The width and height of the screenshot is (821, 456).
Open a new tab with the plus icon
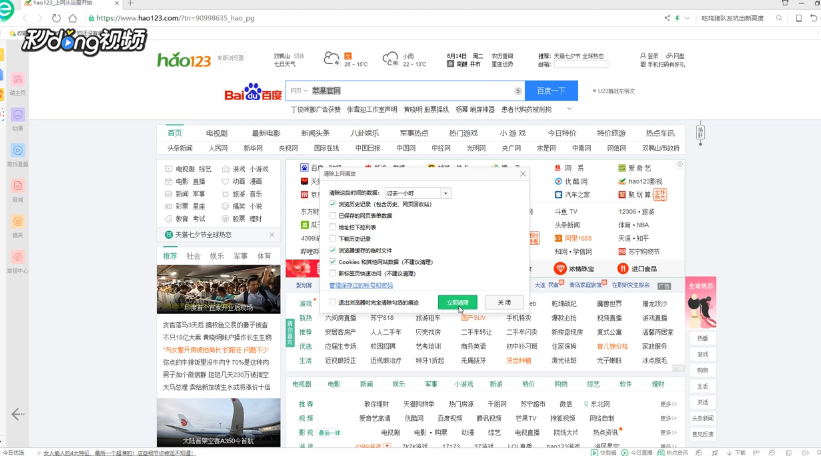coord(130,3)
